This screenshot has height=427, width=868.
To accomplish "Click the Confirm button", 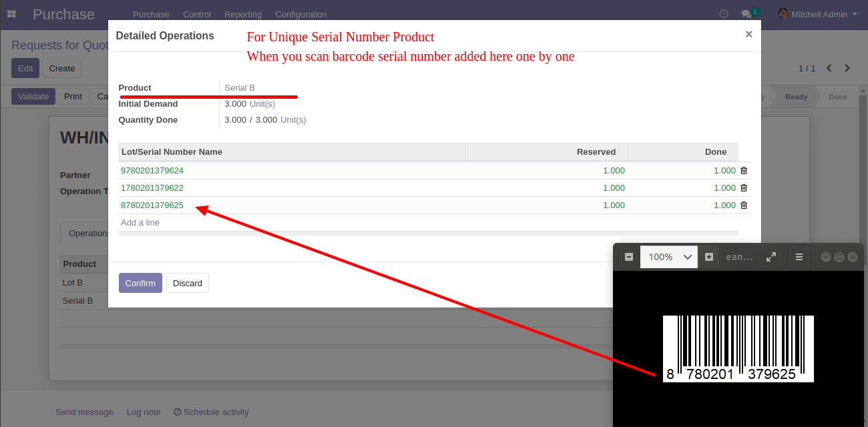I will click(140, 283).
